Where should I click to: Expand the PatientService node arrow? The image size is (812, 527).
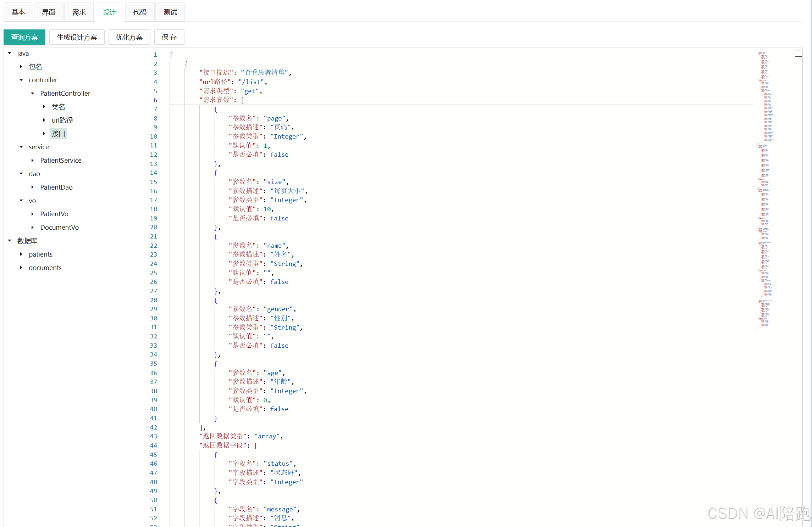point(32,161)
